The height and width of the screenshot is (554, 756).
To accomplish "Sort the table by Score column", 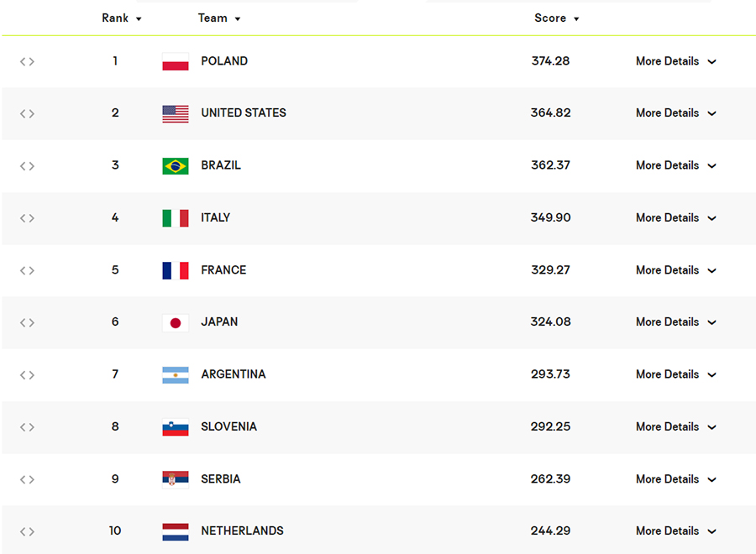I will tap(556, 18).
